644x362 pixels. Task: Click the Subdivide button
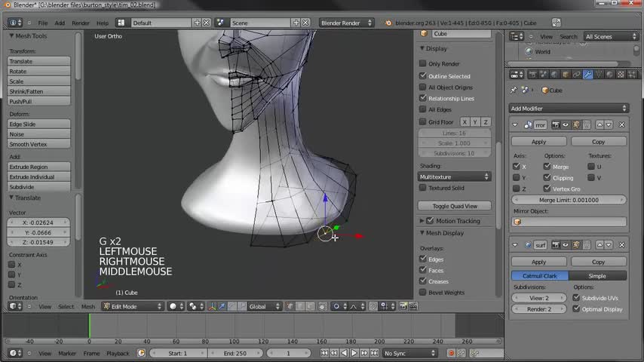38,187
